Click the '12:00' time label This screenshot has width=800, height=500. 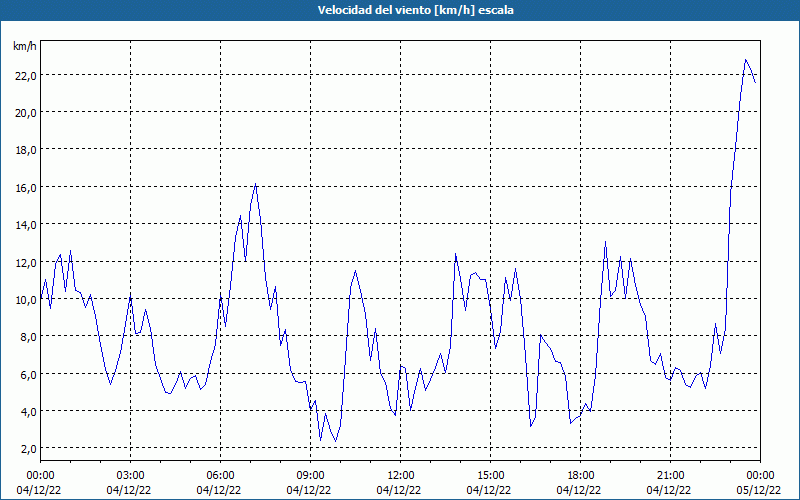pyautogui.click(x=401, y=476)
